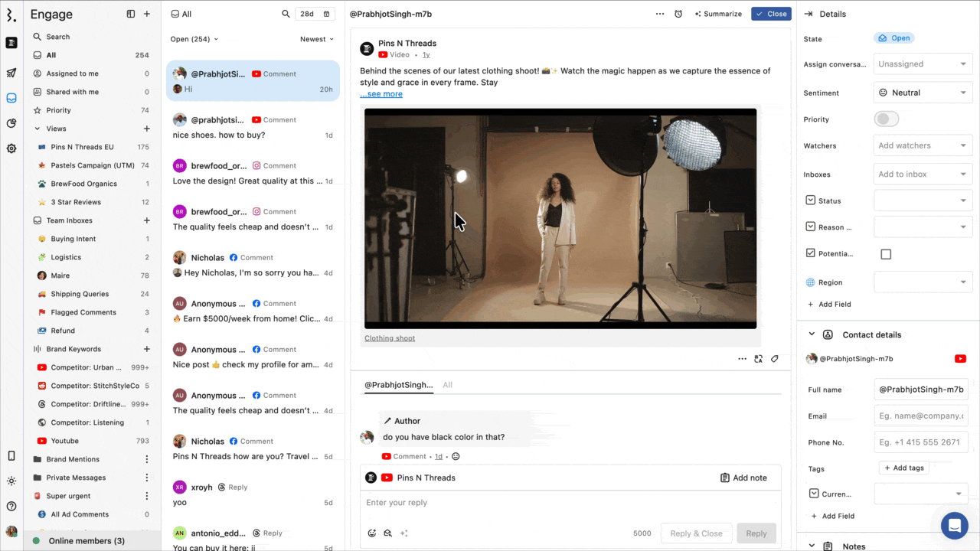
Task: Open more options for the conversation header
Action: coord(660,14)
